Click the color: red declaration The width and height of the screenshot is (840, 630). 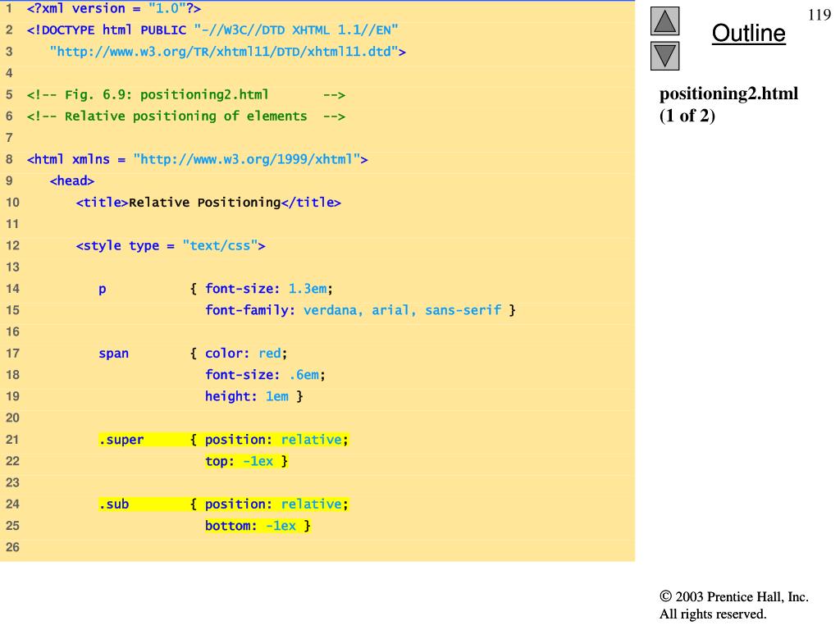tap(246, 354)
